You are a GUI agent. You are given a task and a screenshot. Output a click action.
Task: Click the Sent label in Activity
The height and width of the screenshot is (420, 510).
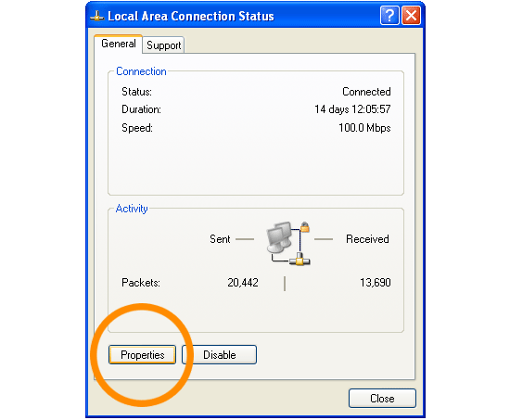pos(220,239)
